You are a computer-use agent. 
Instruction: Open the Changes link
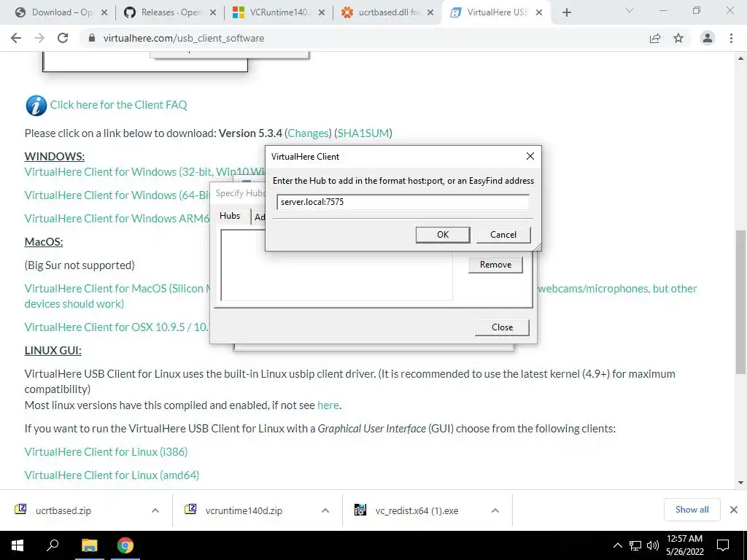point(309,133)
